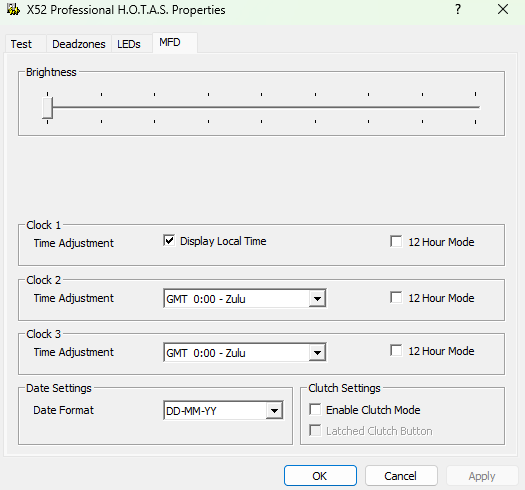Viewport: 525px width, 490px height.
Task: Uncheck Display Local Time for Clock 1
Action: click(x=169, y=240)
